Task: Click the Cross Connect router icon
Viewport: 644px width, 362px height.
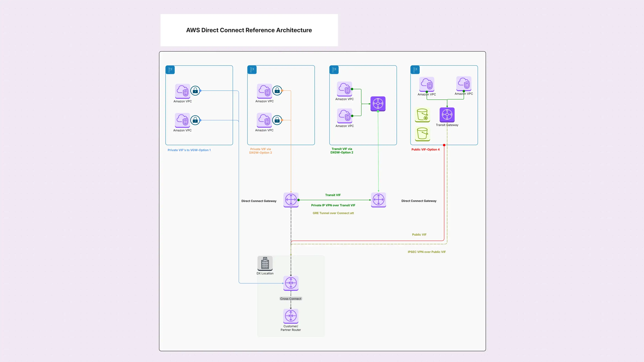Action: (x=291, y=283)
